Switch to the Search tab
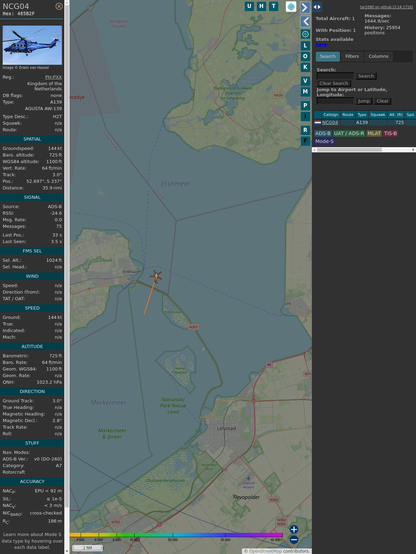 [x=328, y=56]
